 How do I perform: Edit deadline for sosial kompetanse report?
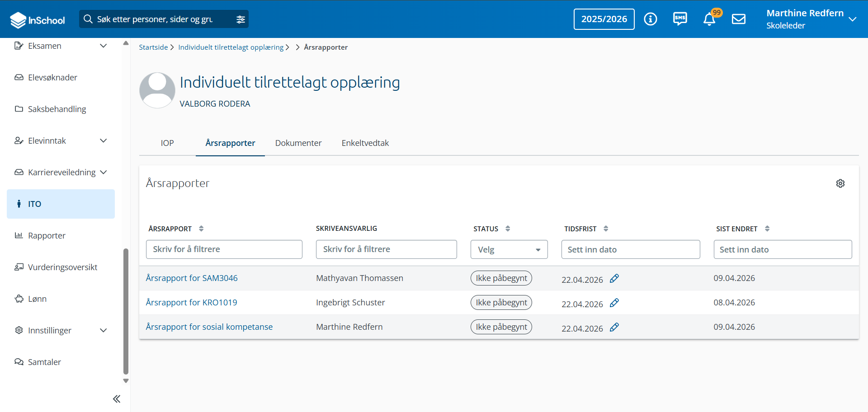(x=614, y=328)
